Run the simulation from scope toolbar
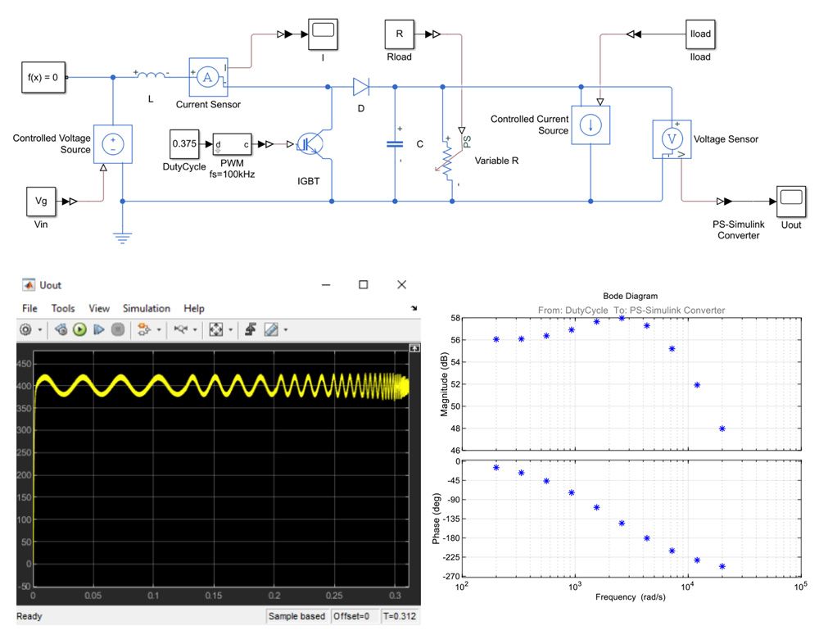 [x=79, y=329]
